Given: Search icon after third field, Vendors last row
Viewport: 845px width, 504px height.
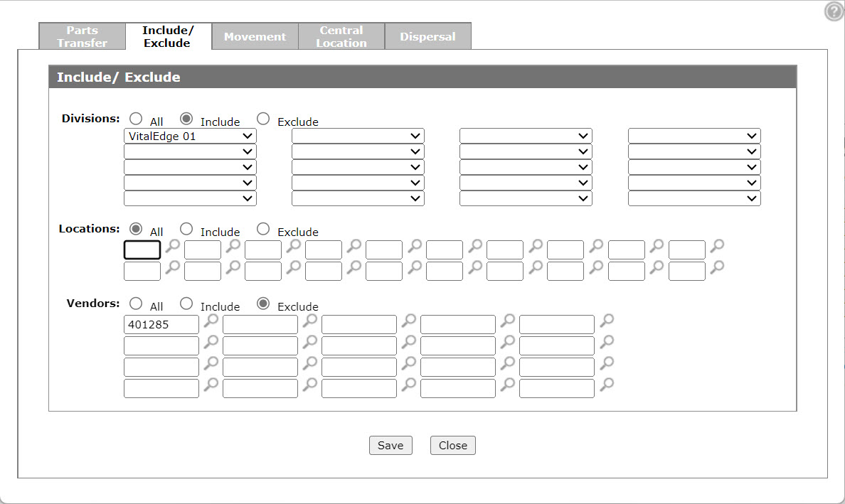Looking at the screenshot, I should click(x=409, y=384).
